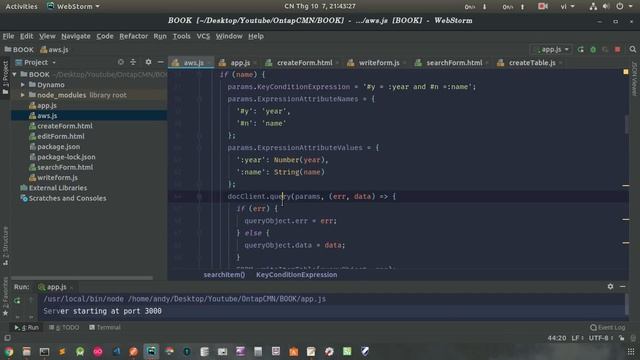
Task: Rerun the app.js configuration in toolbar
Action: click(580, 49)
